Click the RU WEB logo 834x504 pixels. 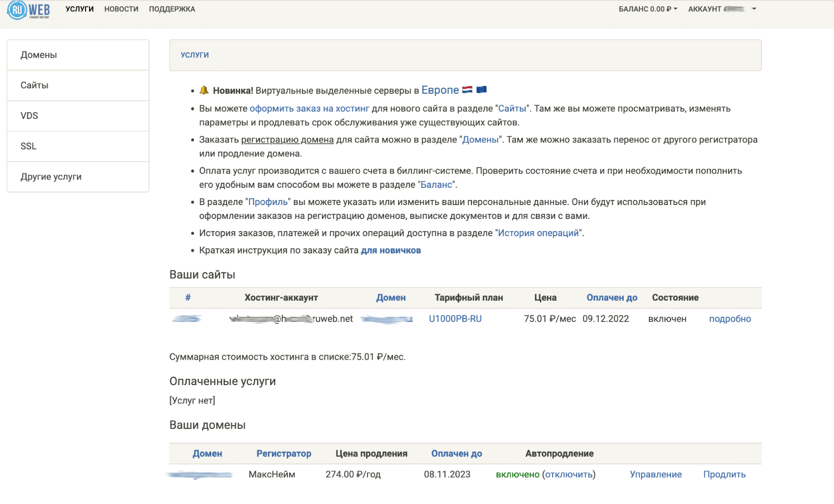(28, 10)
